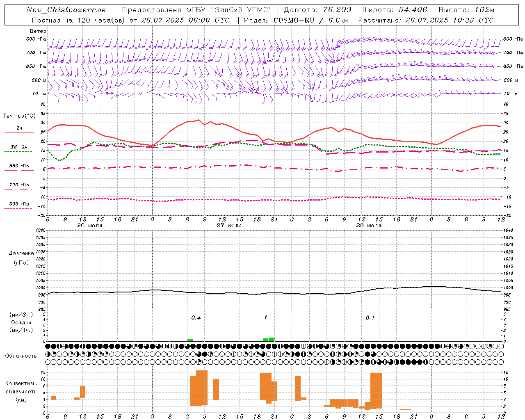Image resolution: width=525 pixels, height=420 pixels.
Task: Click the '850 гПа' temperature legend entry
Action: 19,166
